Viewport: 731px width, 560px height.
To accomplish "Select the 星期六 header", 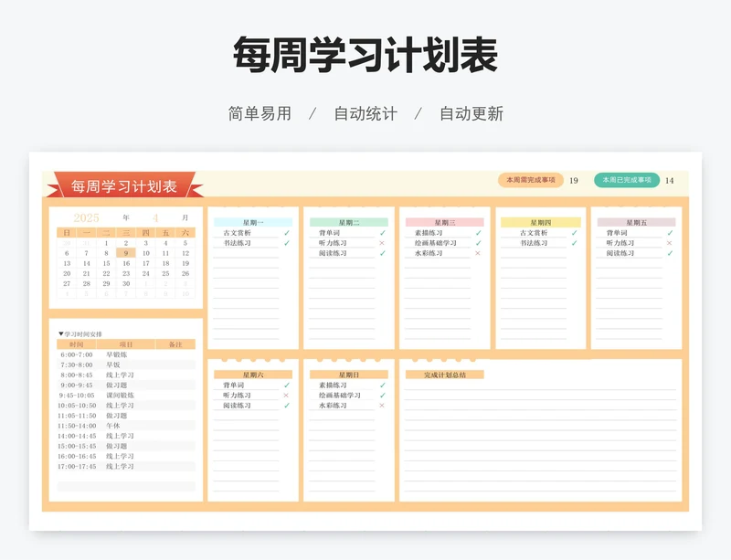I will pyautogui.click(x=253, y=375).
